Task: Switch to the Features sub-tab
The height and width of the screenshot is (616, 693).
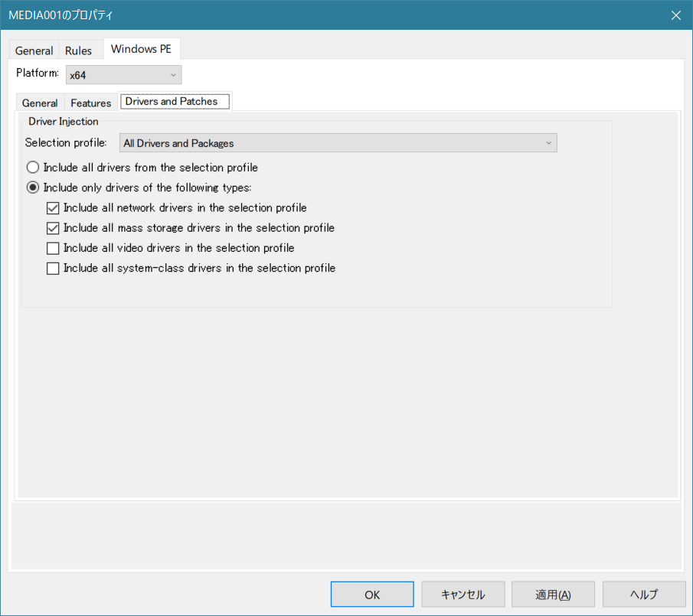Action: pyautogui.click(x=91, y=103)
